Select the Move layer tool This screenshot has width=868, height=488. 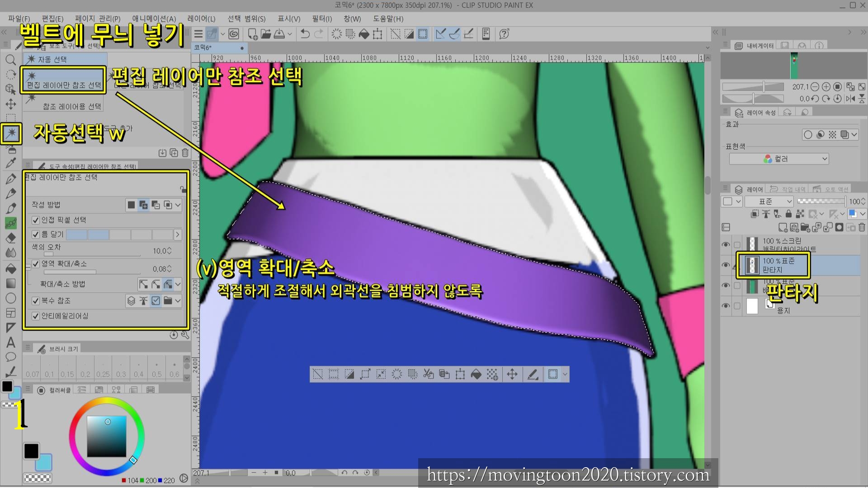(11, 104)
